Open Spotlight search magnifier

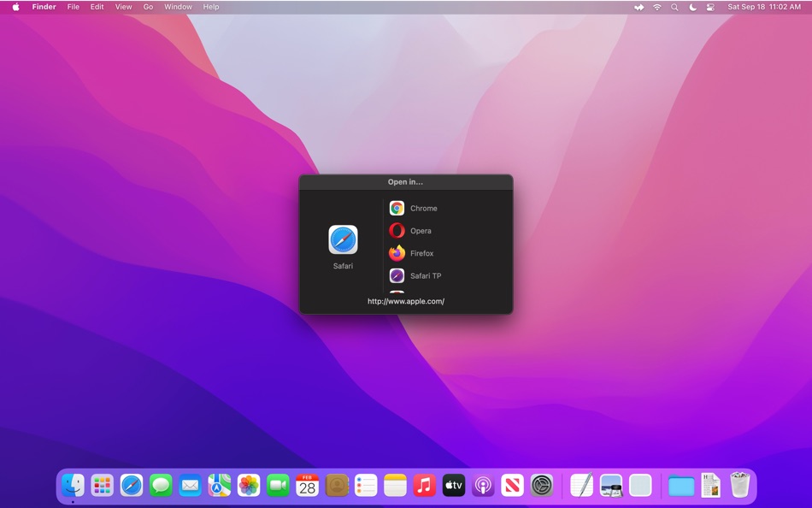(674, 7)
